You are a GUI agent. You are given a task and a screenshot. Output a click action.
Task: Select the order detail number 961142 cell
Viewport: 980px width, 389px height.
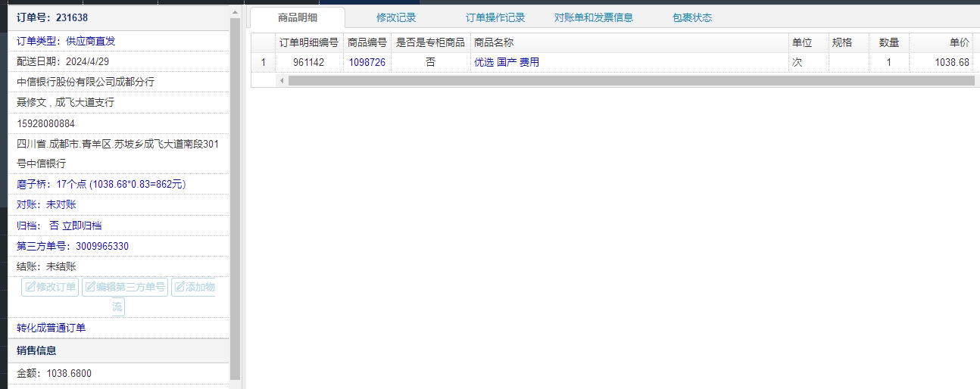point(309,63)
